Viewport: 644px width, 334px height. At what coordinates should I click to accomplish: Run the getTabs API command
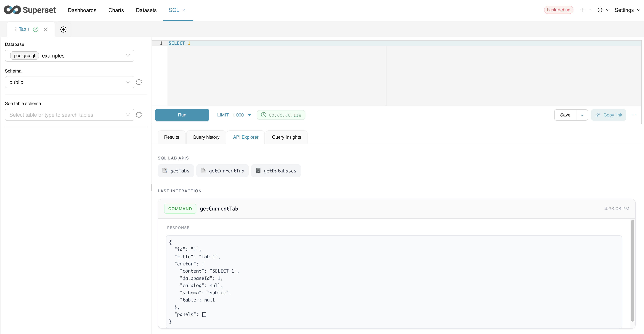pos(176,171)
